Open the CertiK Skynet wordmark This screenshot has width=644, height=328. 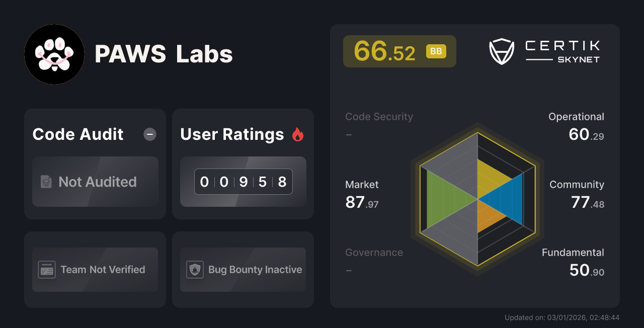561,50
